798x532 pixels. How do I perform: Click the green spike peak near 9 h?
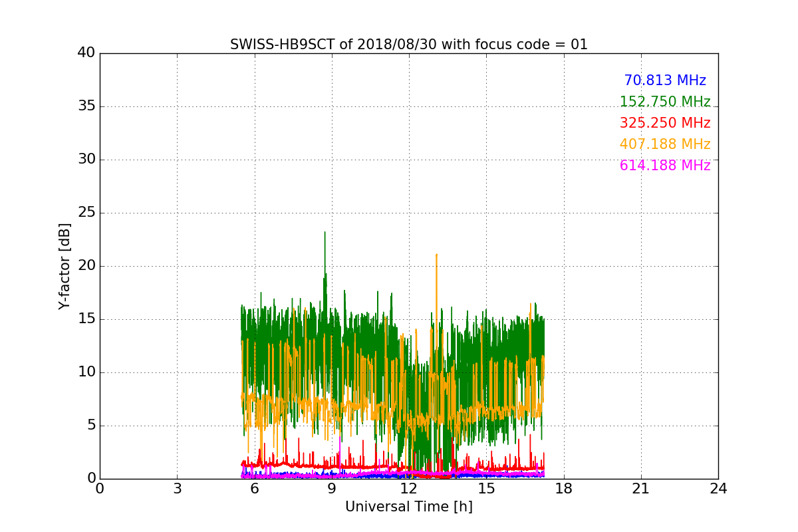click(325, 233)
